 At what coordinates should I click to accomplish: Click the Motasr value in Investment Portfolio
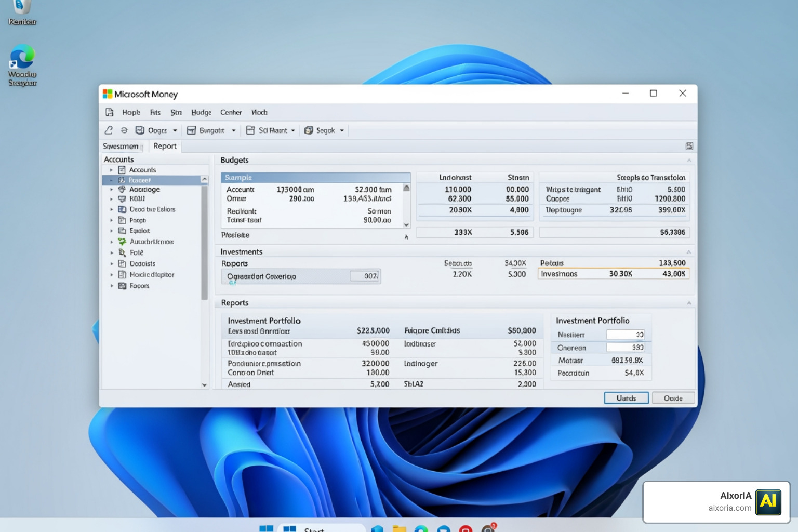tap(627, 360)
